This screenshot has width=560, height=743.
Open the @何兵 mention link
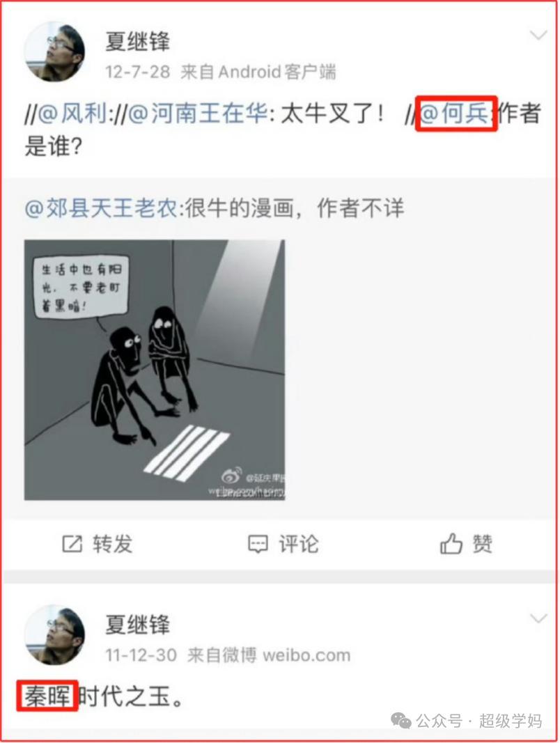[454, 114]
